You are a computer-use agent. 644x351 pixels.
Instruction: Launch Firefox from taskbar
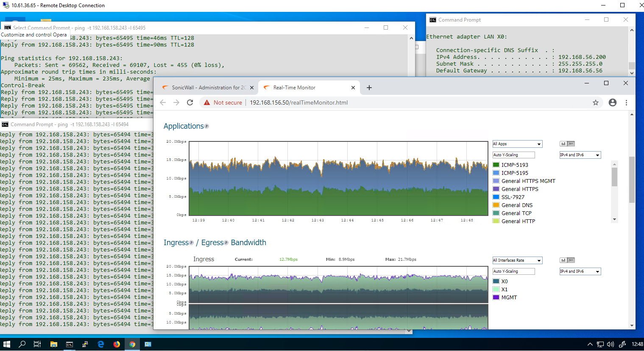click(117, 344)
